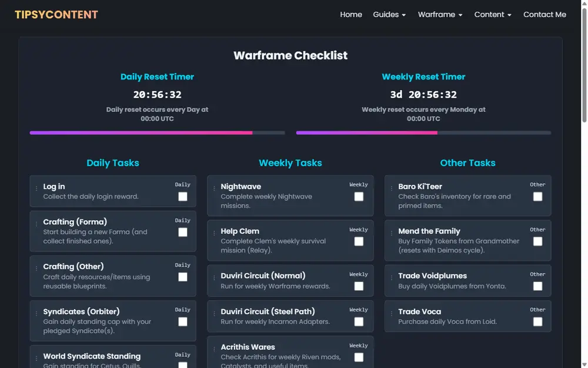Click the drag handle on Duviri Circuit (Normal)
The height and width of the screenshot is (368, 588).
pos(214,278)
